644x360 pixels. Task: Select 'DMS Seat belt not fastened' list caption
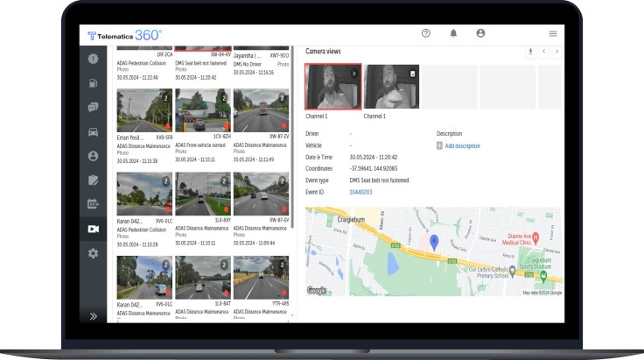point(201,63)
